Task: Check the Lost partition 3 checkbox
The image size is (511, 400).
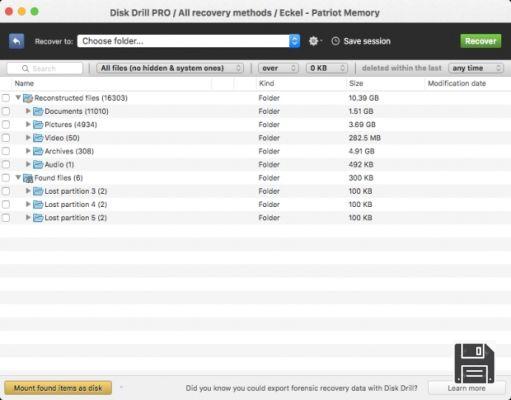Action: click(6, 191)
